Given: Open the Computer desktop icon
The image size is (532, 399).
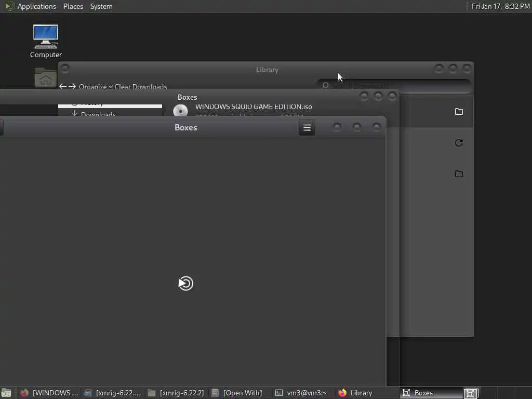Looking at the screenshot, I should click(46, 42).
